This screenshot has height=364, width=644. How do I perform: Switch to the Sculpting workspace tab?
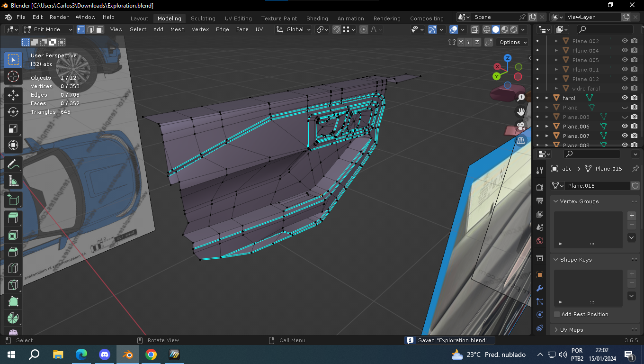click(x=203, y=18)
